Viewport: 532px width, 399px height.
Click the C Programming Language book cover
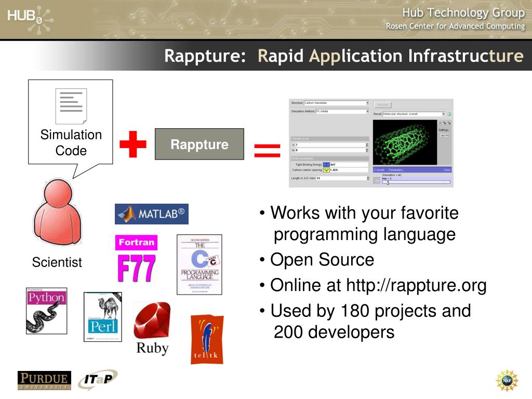[199, 264]
